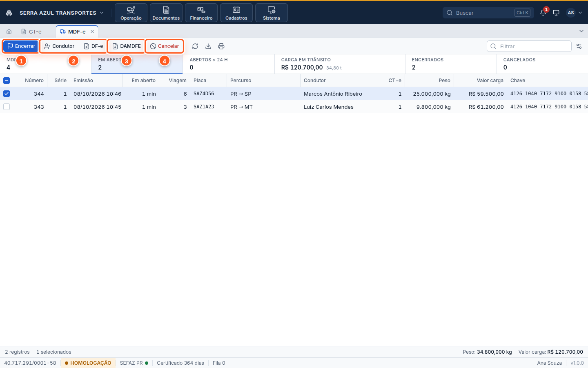
Task: Focus the Filtrar input field
Action: pos(529,46)
